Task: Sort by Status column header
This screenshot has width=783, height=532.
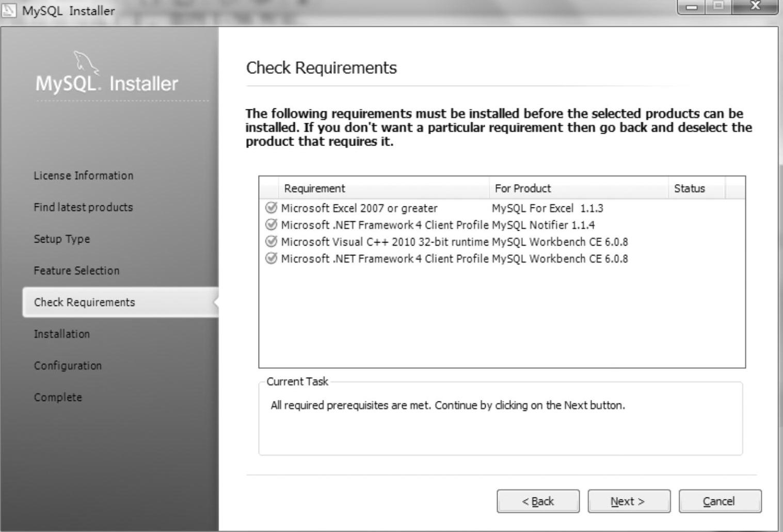Action: click(x=697, y=188)
